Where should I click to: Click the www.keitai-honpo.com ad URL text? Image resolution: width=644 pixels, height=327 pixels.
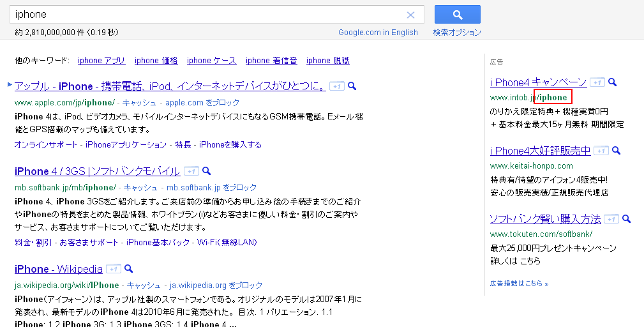(x=532, y=165)
